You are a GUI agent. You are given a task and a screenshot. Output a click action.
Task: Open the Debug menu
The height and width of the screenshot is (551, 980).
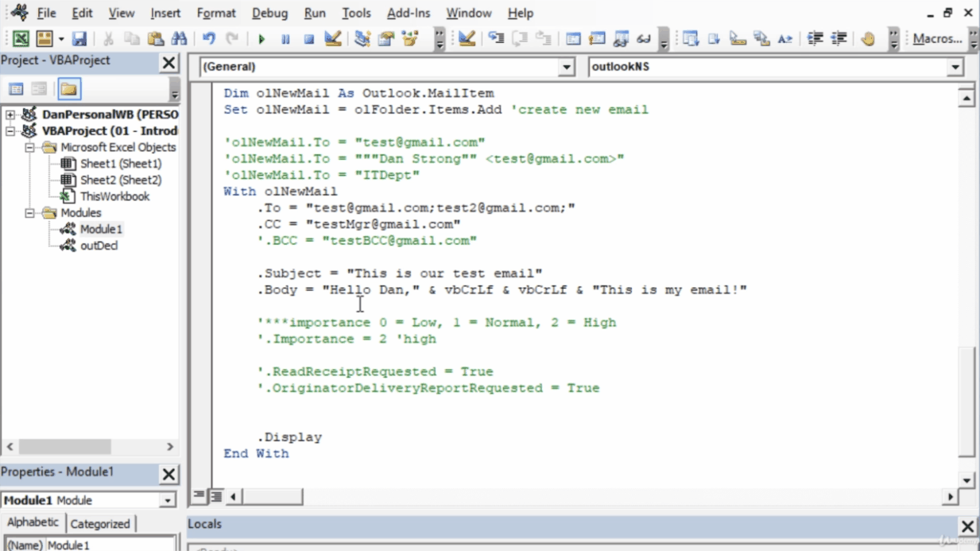coord(269,13)
